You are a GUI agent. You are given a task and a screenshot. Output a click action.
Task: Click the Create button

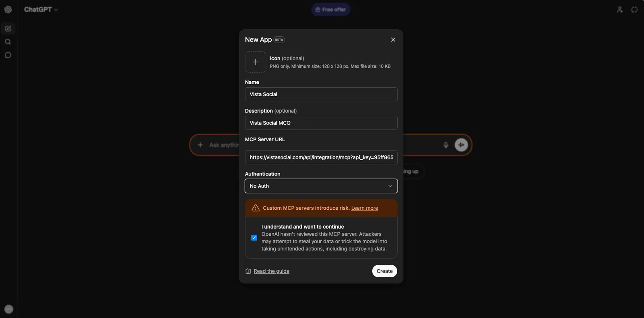click(384, 271)
